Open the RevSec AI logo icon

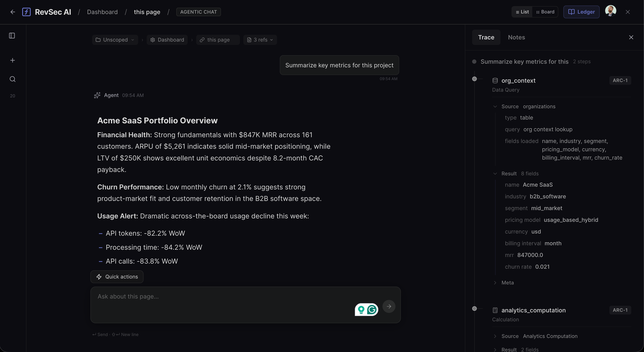click(x=26, y=12)
